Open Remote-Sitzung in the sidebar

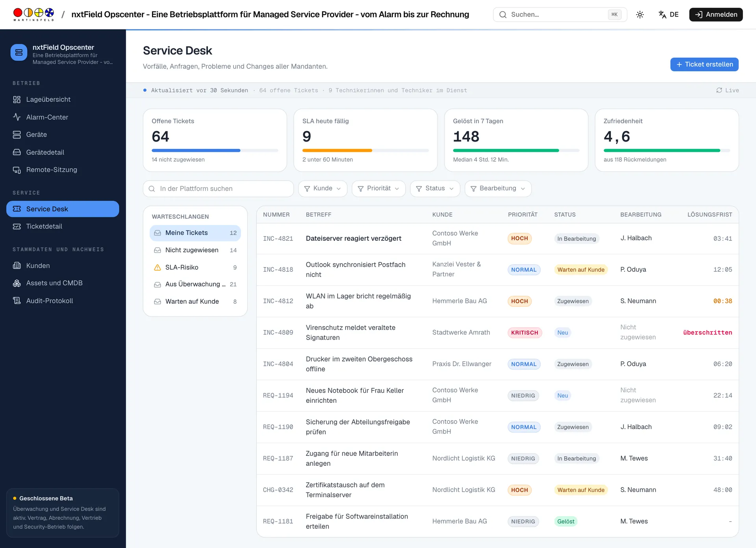63,170
